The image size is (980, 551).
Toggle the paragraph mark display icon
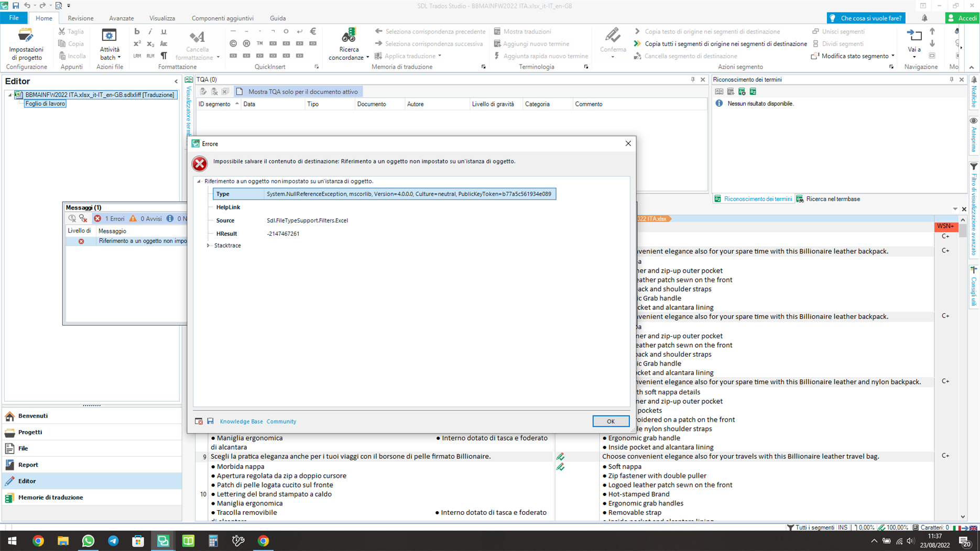pyautogui.click(x=164, y=56)
